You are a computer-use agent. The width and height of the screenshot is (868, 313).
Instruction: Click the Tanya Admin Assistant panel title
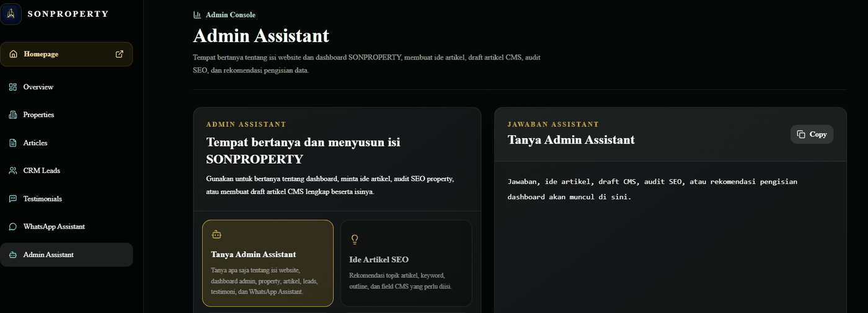tap(571, 140)
